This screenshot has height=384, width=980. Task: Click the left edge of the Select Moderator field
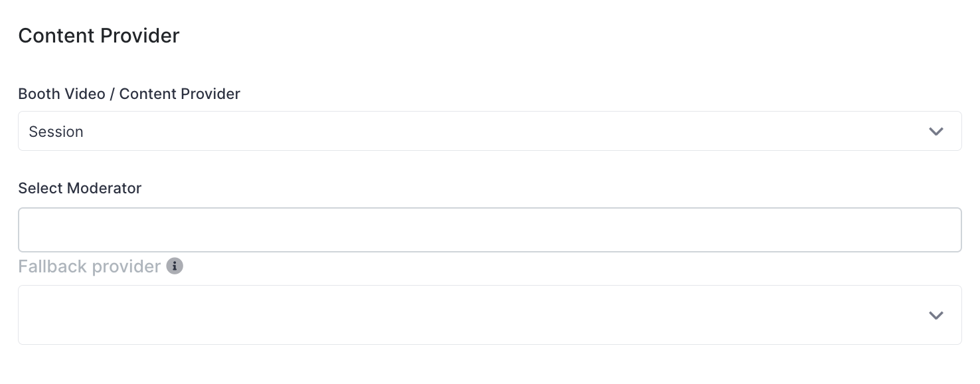[x=27, y=230]
